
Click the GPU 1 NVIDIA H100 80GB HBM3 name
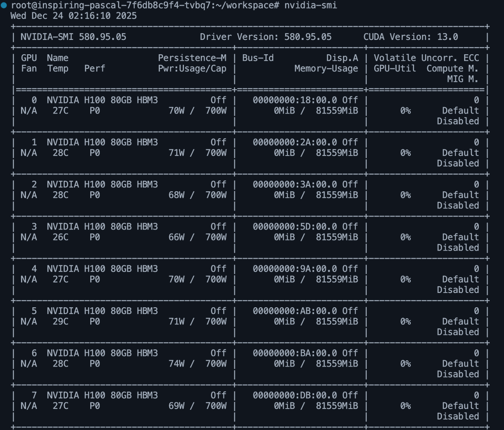point(102,142)
